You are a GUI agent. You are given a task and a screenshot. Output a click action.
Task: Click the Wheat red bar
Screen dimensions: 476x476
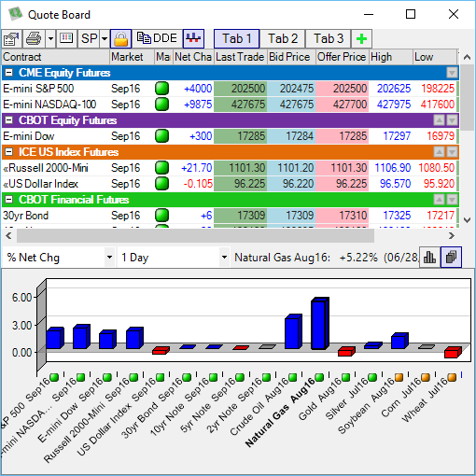[x=453, y=352]
